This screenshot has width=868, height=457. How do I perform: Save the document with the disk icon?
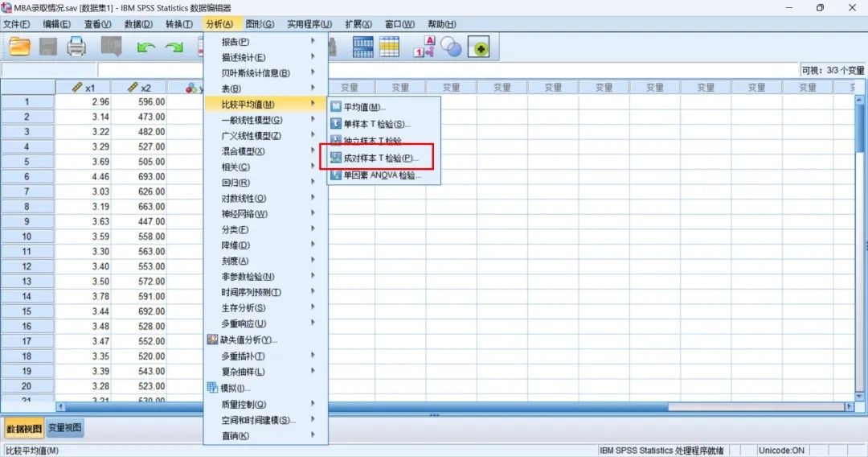coord(48,47)
